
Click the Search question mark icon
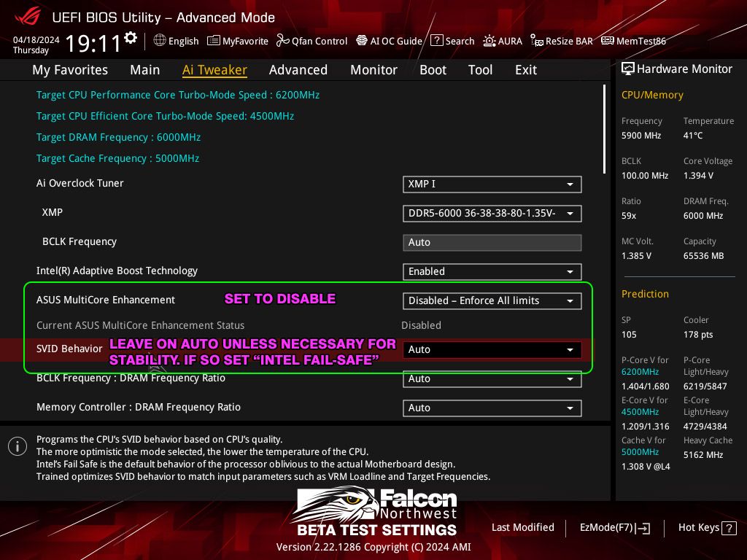(436, 41)
